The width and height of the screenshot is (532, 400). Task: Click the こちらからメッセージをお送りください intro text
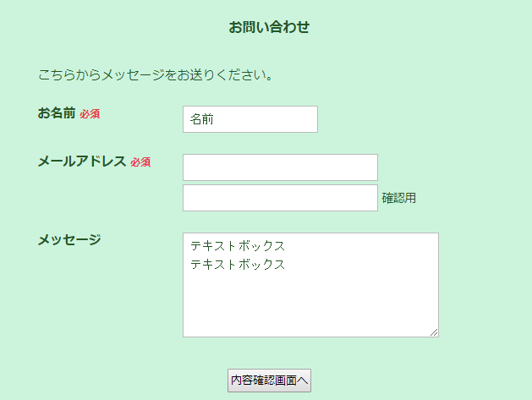[x=156, y=75]
